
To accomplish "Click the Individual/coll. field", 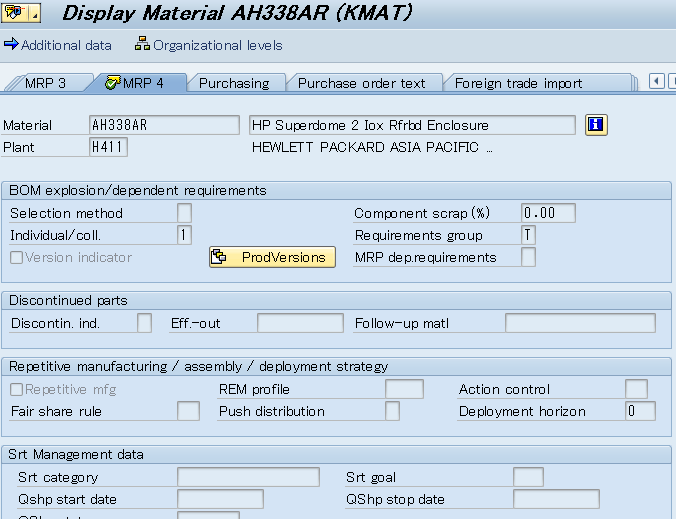I will point(185,235).
